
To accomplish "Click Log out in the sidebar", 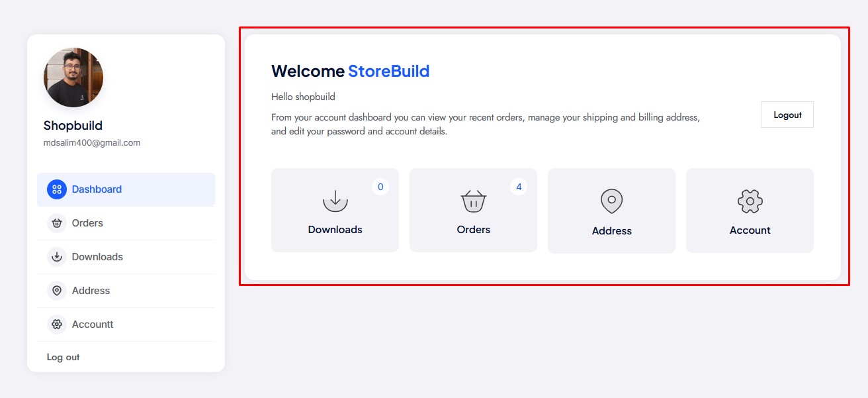I will coord(64,357).
